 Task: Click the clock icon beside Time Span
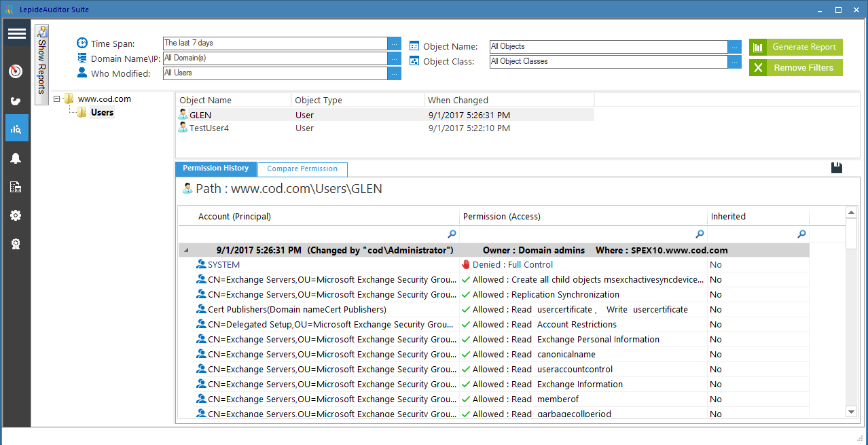click(x=82, y=43)
